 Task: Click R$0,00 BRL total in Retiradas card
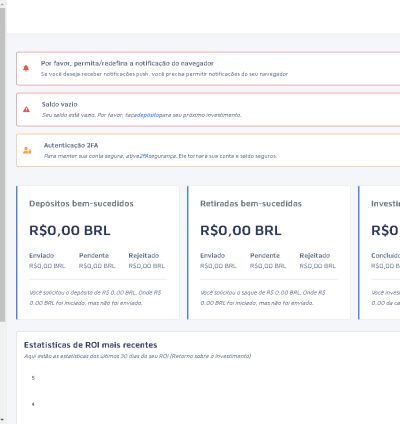(x=241, y=230)
